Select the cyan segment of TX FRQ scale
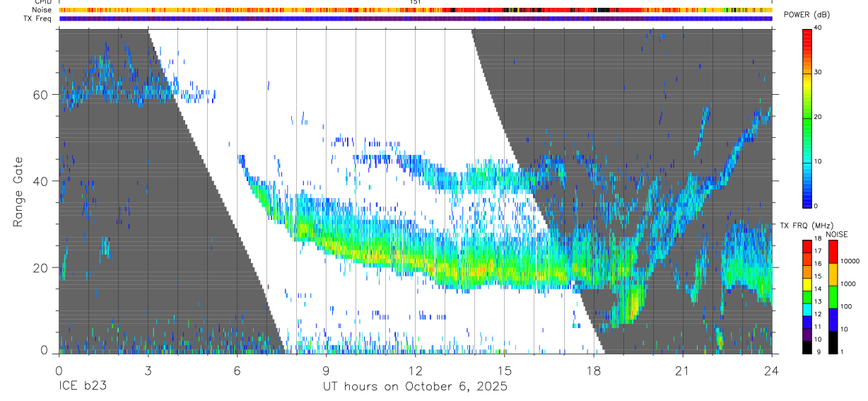868x401 pixels. click(x=808, y=309)
